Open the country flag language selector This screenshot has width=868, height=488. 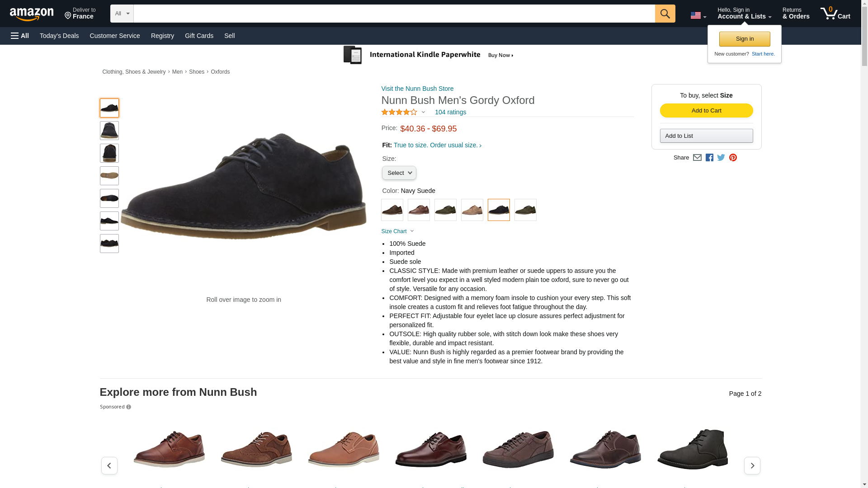point(698,15)
